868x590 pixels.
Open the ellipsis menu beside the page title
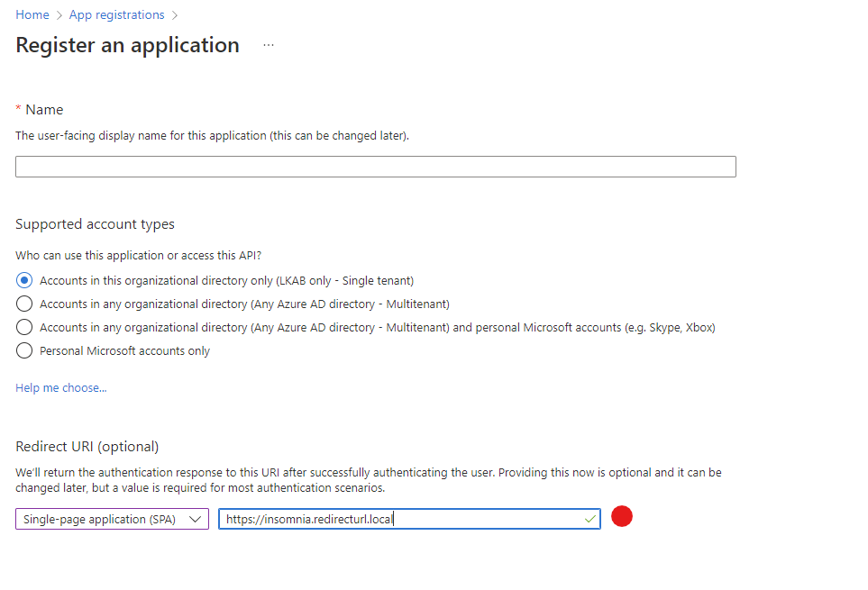coord(268,46)
